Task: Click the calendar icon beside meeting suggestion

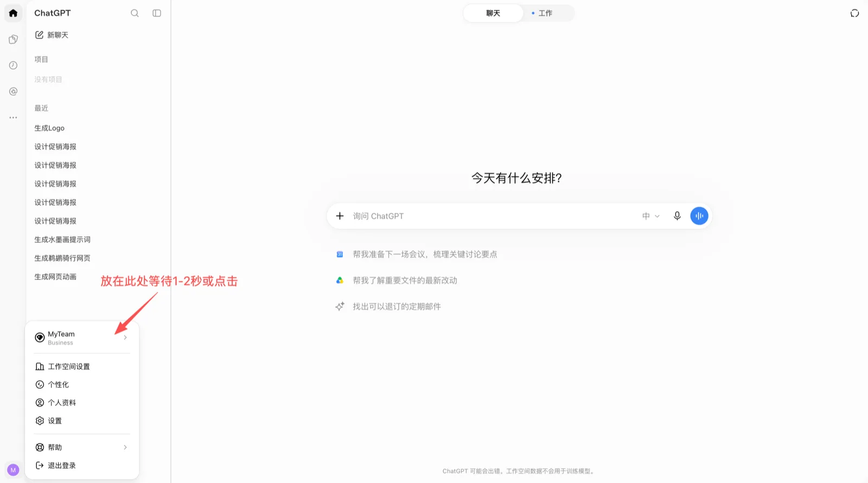Action: click(x=340, y=254)
